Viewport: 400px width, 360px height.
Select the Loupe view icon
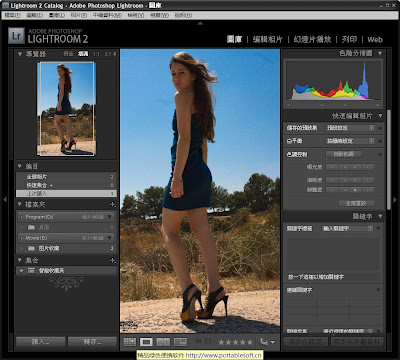click(146, 342)
